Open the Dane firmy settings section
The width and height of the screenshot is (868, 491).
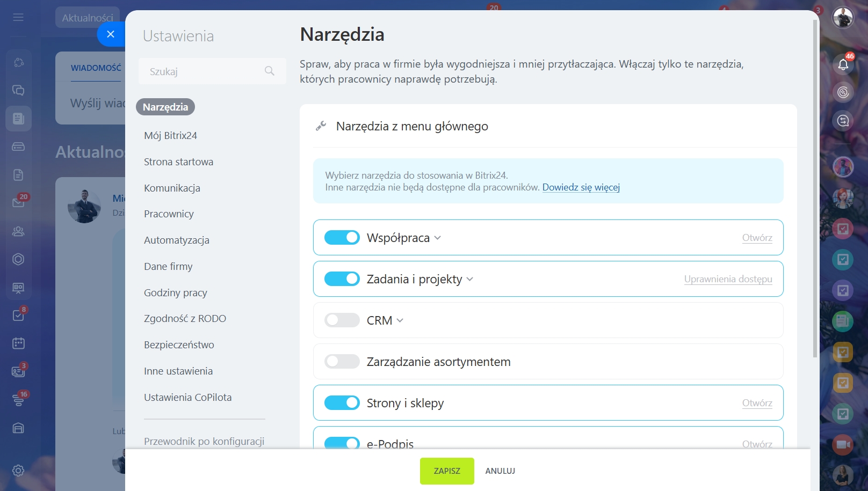point(168,266)
